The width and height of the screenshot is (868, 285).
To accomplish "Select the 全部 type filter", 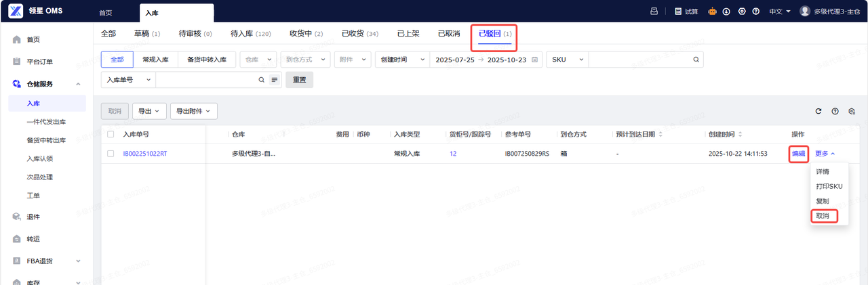I will (x=117, y=60).
